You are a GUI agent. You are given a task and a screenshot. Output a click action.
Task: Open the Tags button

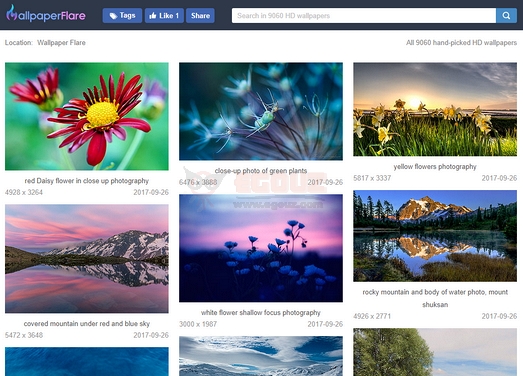pyautogui.click(x=122, y=16)
